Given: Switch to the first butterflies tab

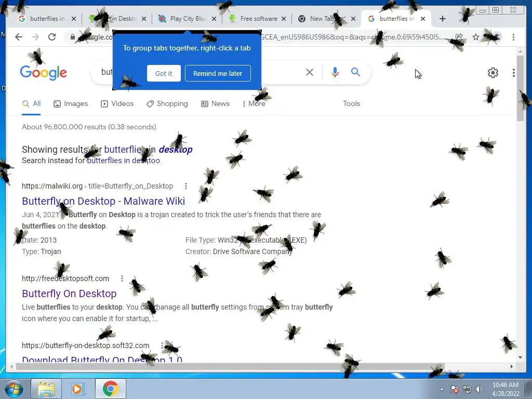Looking at the screenshot, I should (x=47, y=19).
